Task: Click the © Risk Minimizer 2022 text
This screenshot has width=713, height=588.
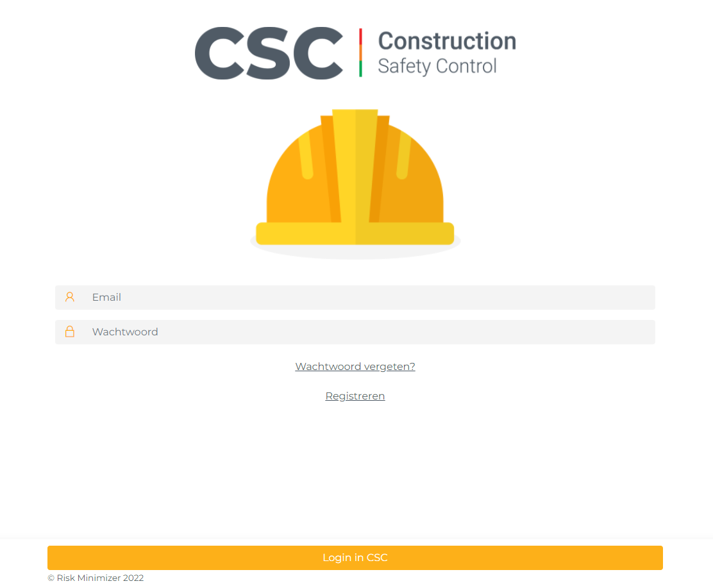Action: (x=96, y=578)
